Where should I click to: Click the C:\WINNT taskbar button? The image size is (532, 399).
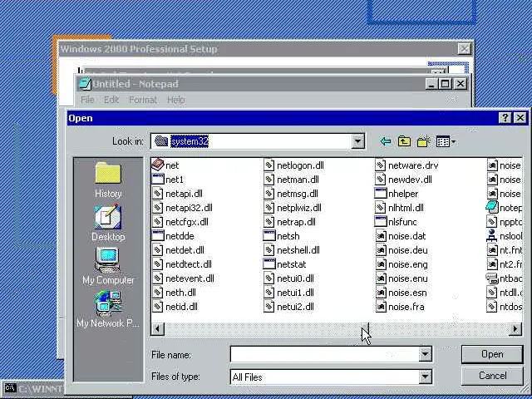click(33, 388)
